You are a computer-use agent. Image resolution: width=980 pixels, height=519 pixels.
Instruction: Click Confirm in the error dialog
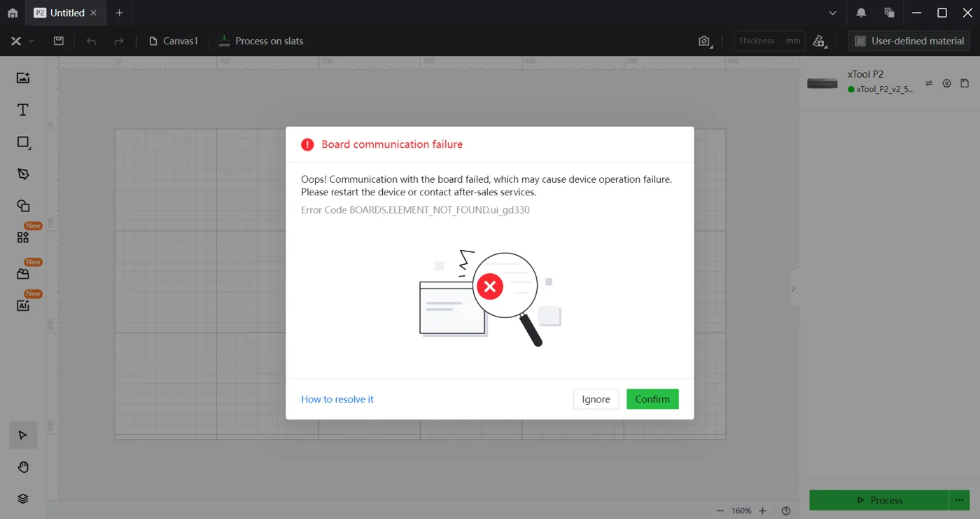(x=652, y=399)
